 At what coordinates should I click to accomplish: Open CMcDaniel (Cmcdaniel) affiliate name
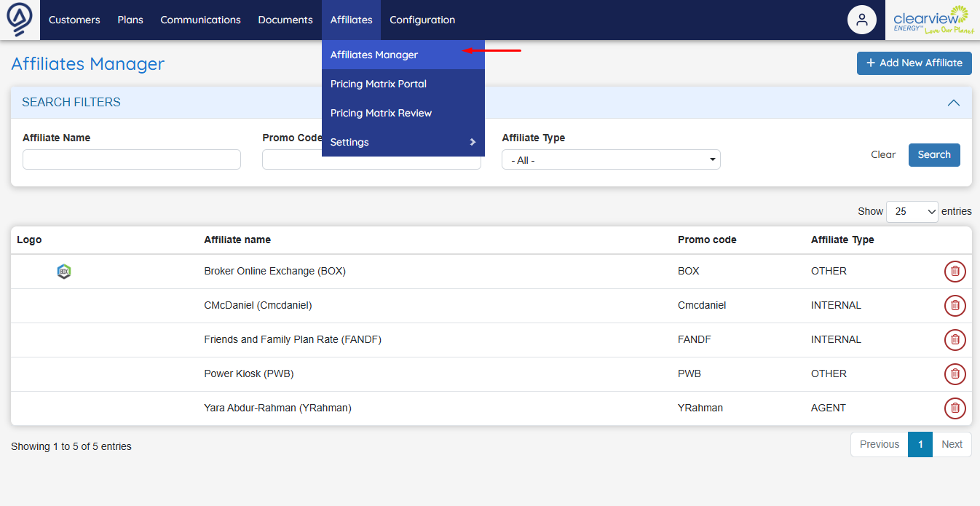coord(258,305)
